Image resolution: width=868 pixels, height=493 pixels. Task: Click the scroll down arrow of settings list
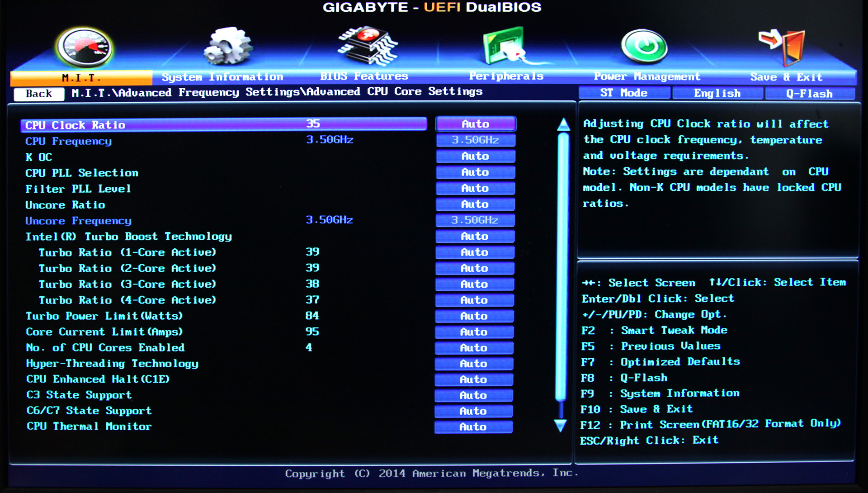click(561, 426)
